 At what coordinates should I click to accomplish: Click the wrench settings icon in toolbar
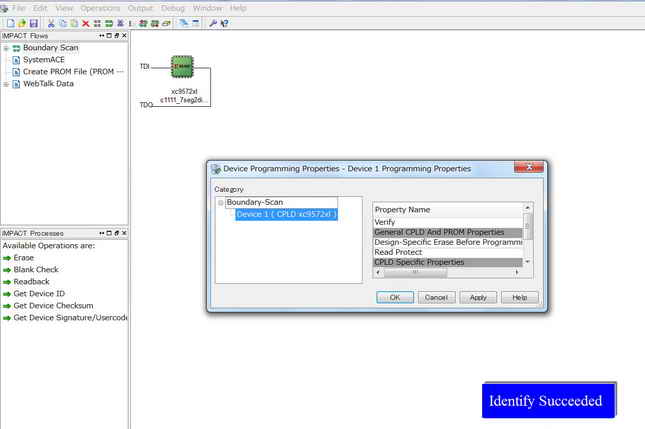pos(213,23)
